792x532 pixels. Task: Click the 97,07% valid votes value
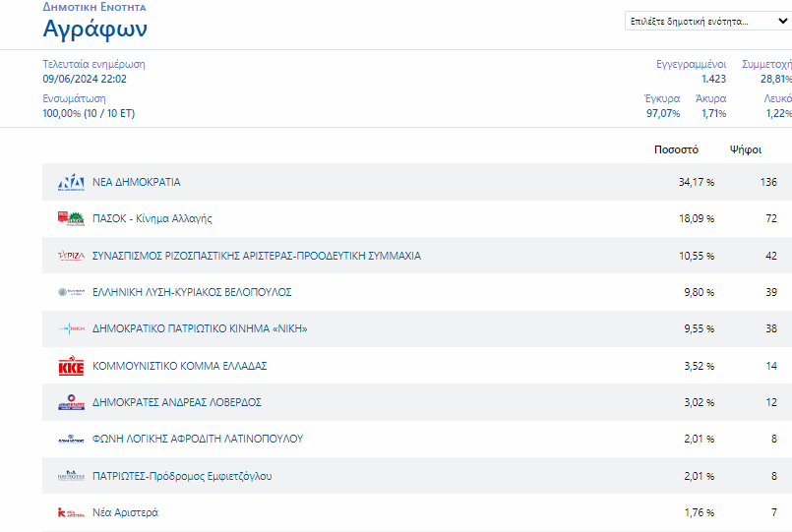[663, 113]
